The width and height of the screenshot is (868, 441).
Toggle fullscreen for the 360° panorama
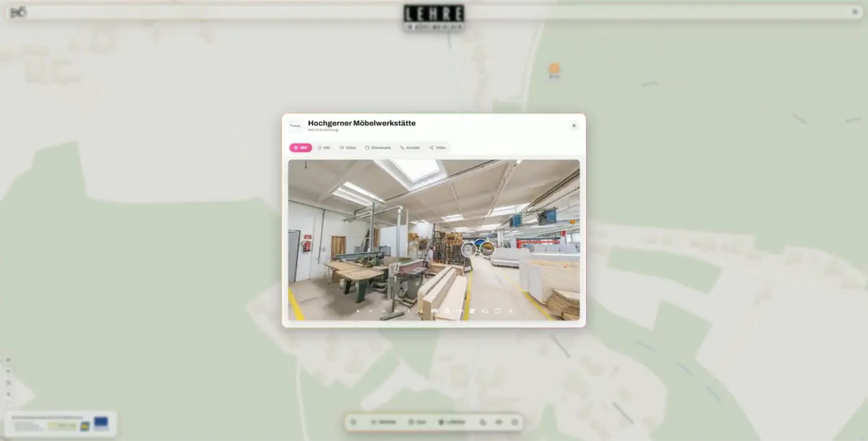497,311
